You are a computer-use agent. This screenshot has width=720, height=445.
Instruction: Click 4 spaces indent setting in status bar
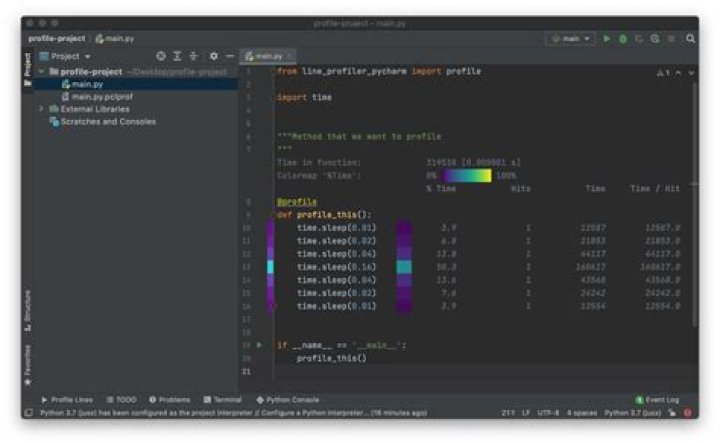point(582,413)
